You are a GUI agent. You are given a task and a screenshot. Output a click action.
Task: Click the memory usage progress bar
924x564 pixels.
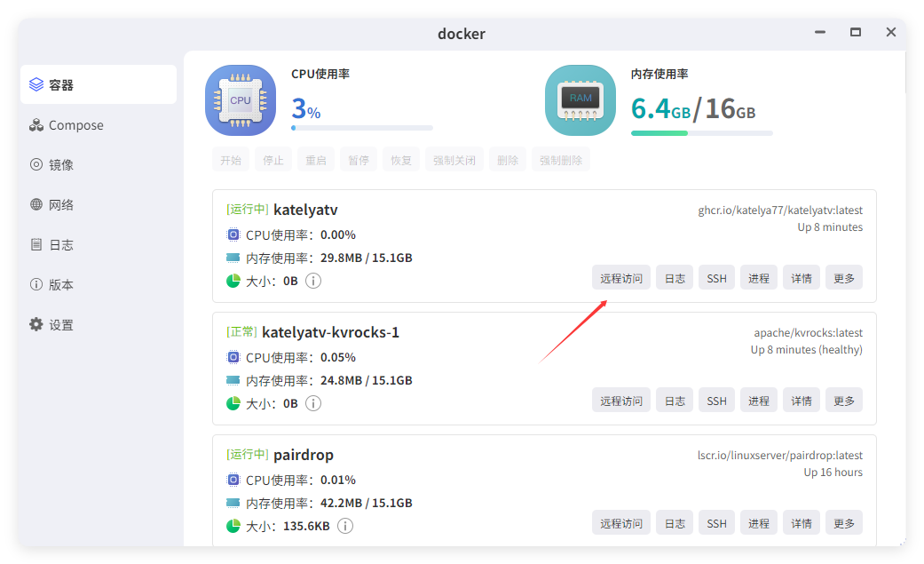(701, 133)
